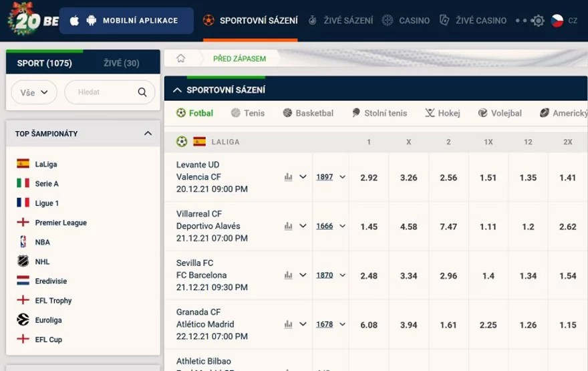Open settings via the gear icon
This screenshot has height=371, width=588.
(x=538, y=21)
